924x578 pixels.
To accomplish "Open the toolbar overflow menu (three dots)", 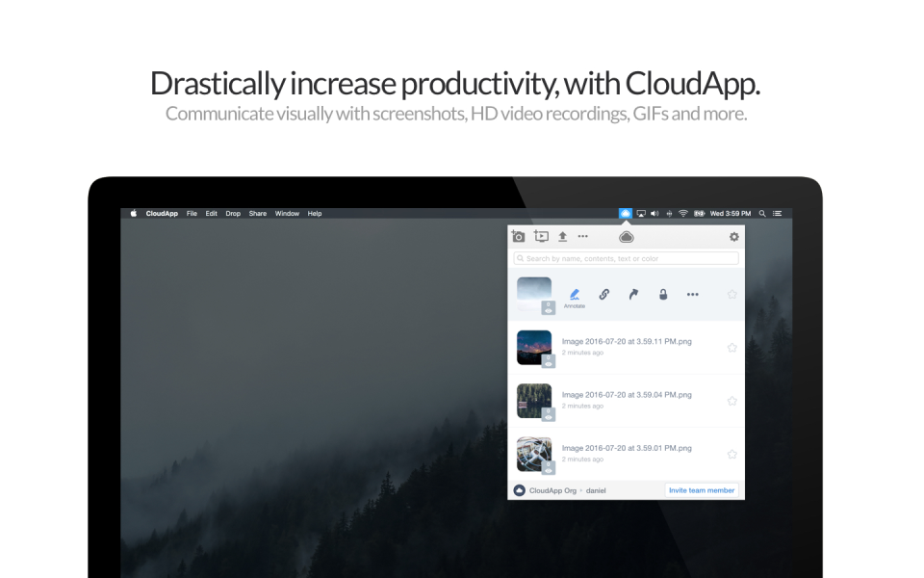I will [x=583, y=236].
